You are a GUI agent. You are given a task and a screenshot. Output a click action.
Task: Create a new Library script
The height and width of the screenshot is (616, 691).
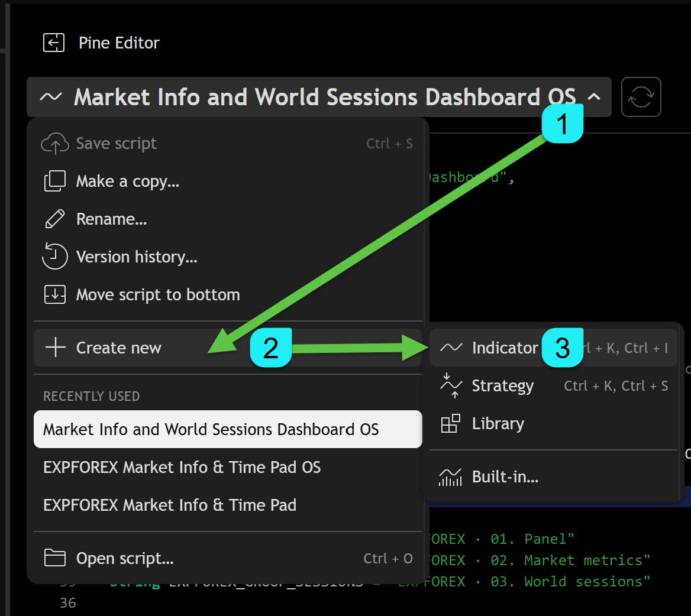[553, 424]
